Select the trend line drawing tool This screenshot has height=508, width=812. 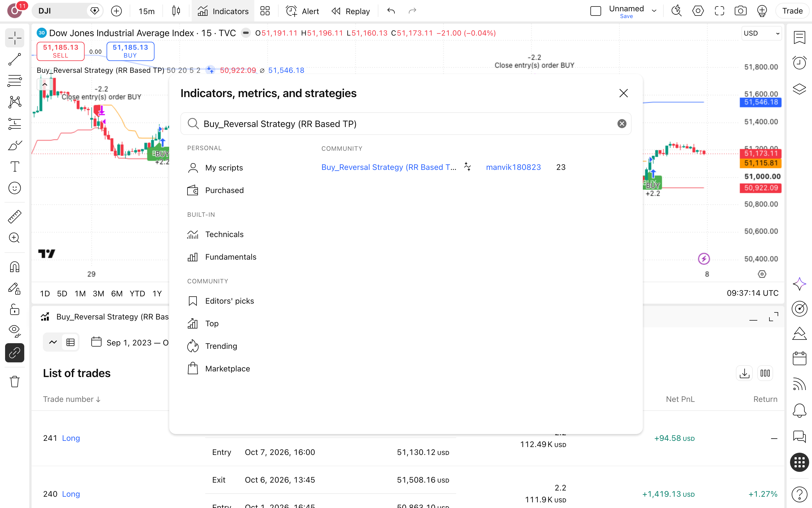tap(14, 59)
